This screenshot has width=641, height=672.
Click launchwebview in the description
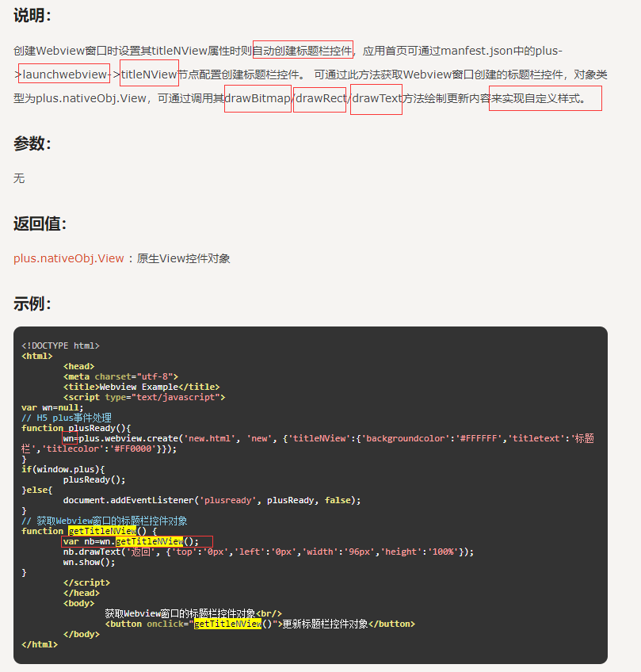tap(65, 74)
